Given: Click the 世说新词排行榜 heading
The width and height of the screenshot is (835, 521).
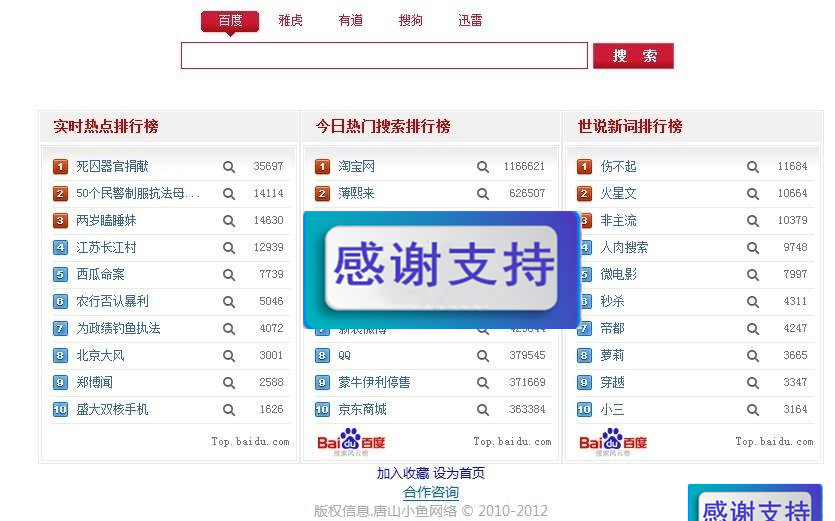Looking at the screenshot, I should [630, 126].
